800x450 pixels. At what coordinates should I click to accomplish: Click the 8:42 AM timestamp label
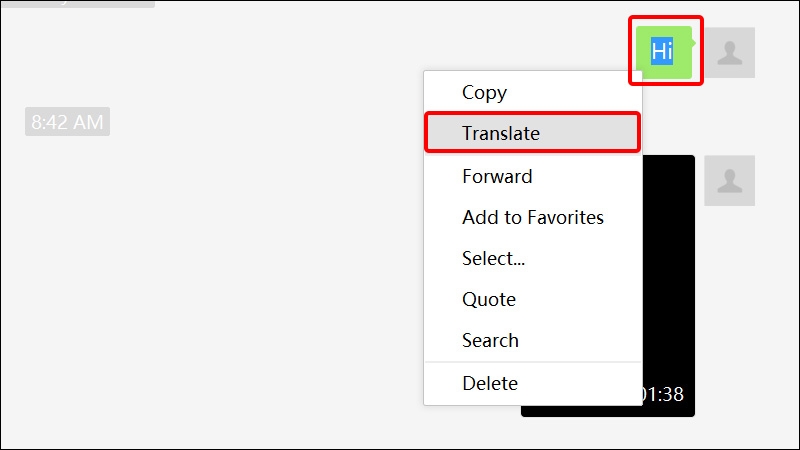point(67,123)
